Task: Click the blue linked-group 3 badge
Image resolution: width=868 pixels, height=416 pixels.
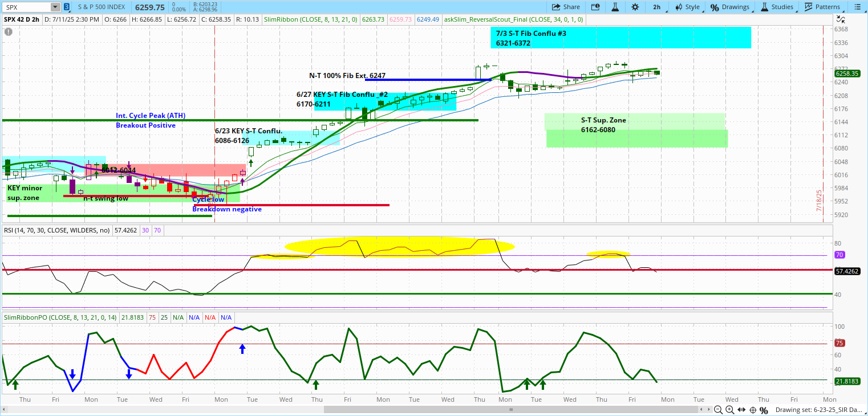Action: [67, 7]
